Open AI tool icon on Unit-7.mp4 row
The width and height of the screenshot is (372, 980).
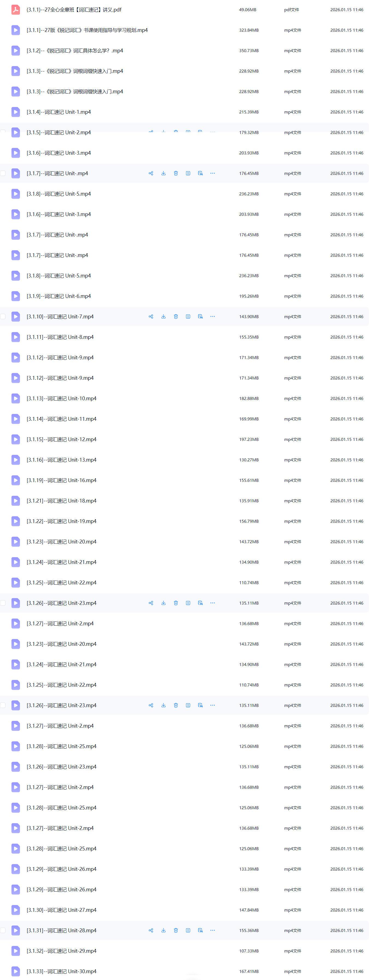[x=200, y=316]
